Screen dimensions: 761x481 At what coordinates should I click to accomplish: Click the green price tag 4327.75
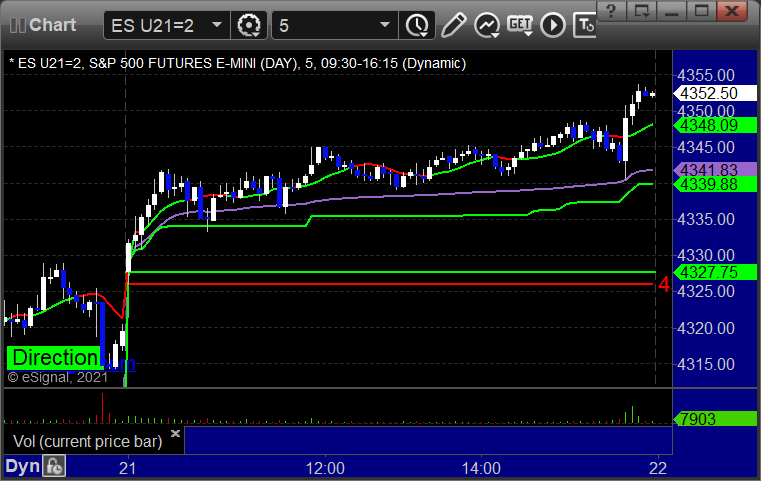[714, 272]
